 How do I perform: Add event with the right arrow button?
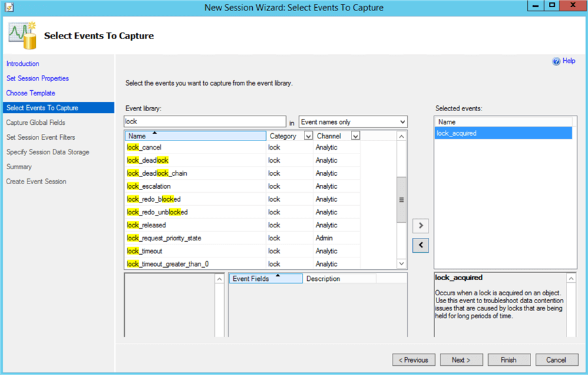421,225
